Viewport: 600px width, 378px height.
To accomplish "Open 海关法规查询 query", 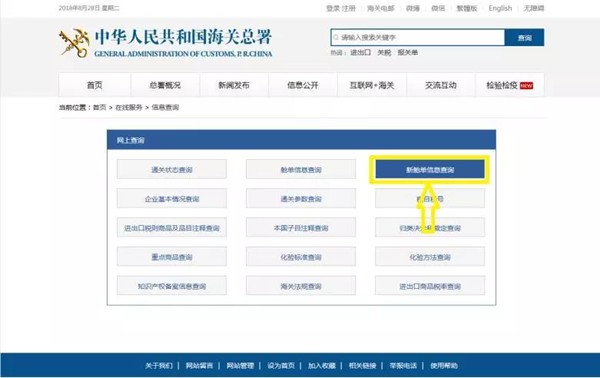I will coord(301,286).
